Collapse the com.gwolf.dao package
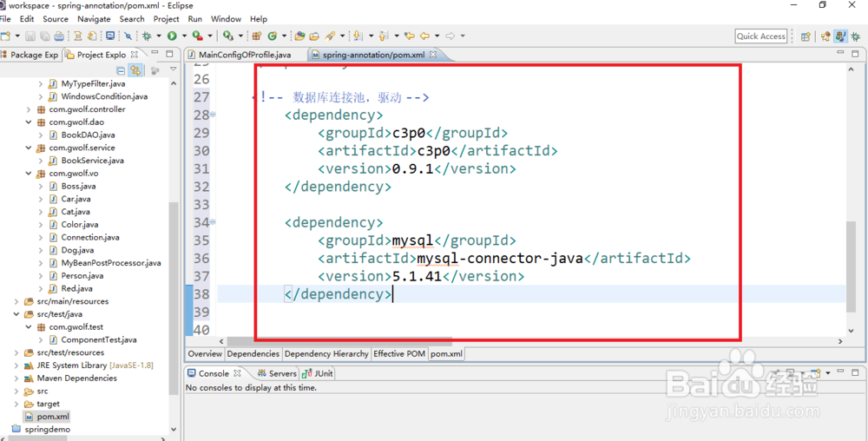 (29, 122)
